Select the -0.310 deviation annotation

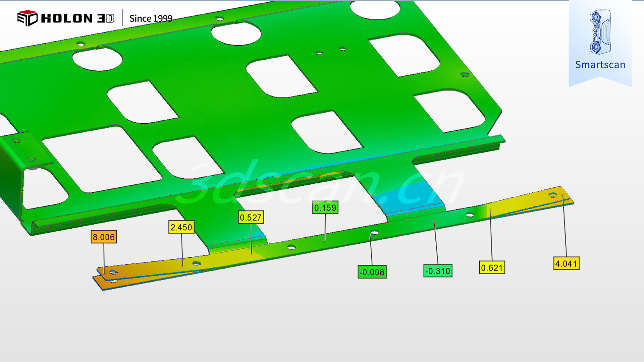click(438, 271)
